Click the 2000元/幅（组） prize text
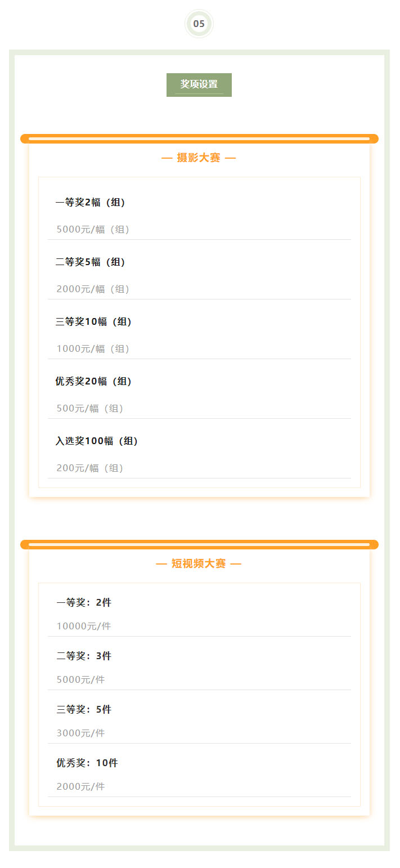400x868 pixels. pos(93,289)
